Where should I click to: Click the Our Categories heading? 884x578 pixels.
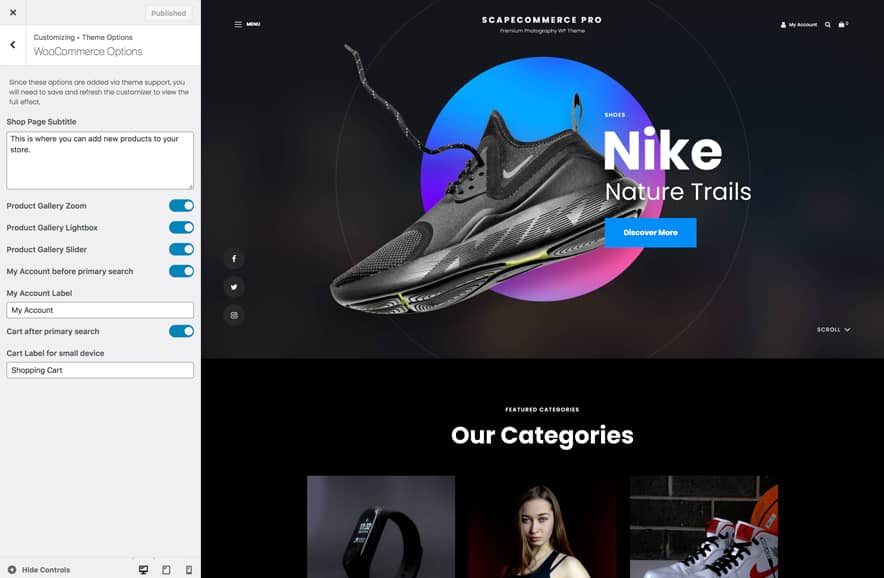point(542,435)
